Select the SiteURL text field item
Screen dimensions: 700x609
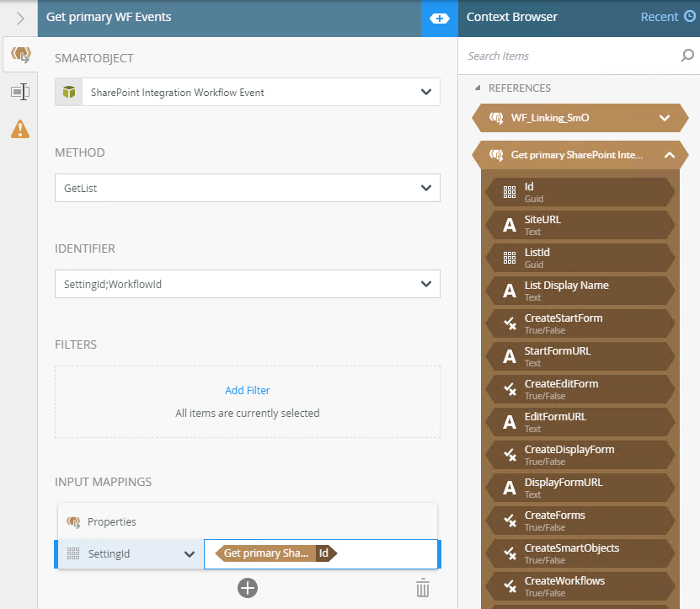tap(580, 225)
